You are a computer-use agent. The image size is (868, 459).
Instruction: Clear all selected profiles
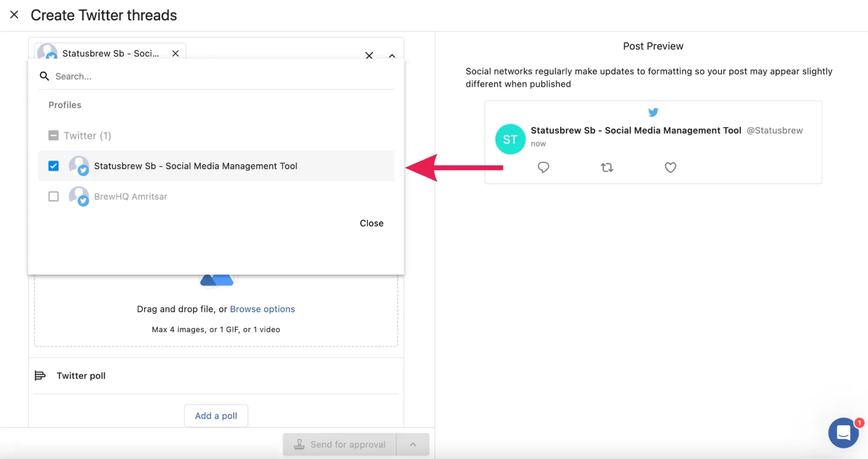tap(369, 56)
